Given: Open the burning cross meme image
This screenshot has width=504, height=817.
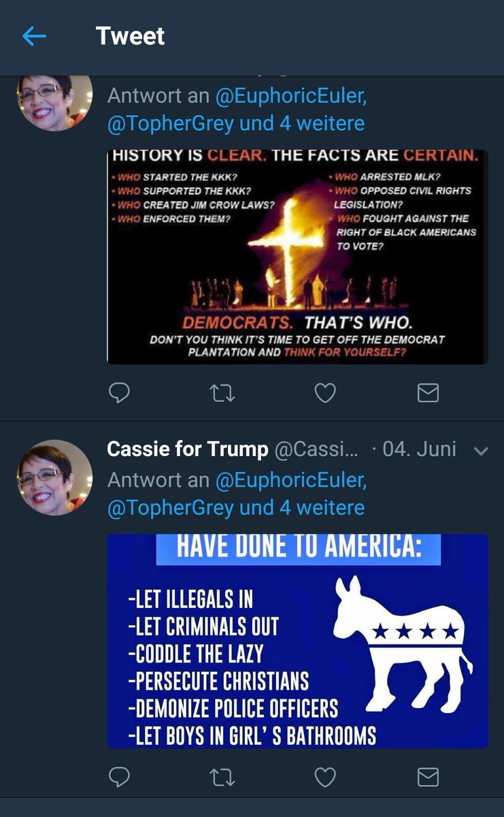Looking at the screenshot, I should pyautogui.click(x=297, y=257).
